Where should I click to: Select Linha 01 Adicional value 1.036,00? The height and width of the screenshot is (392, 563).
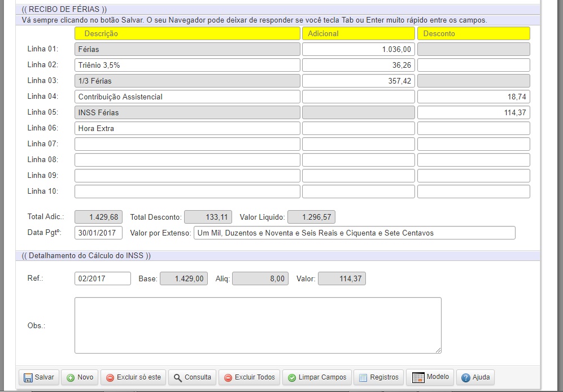tap(358, 49)
